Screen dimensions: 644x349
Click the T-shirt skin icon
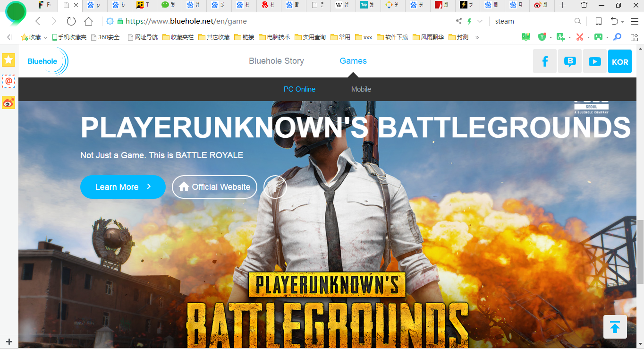coord(584,5)
